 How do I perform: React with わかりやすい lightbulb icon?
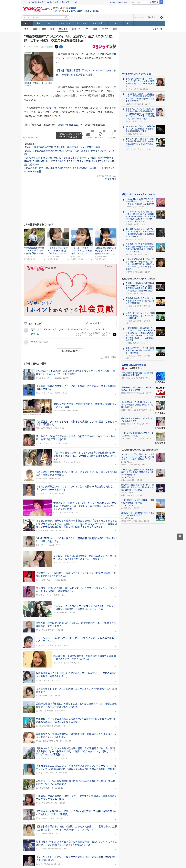point(100,134)
